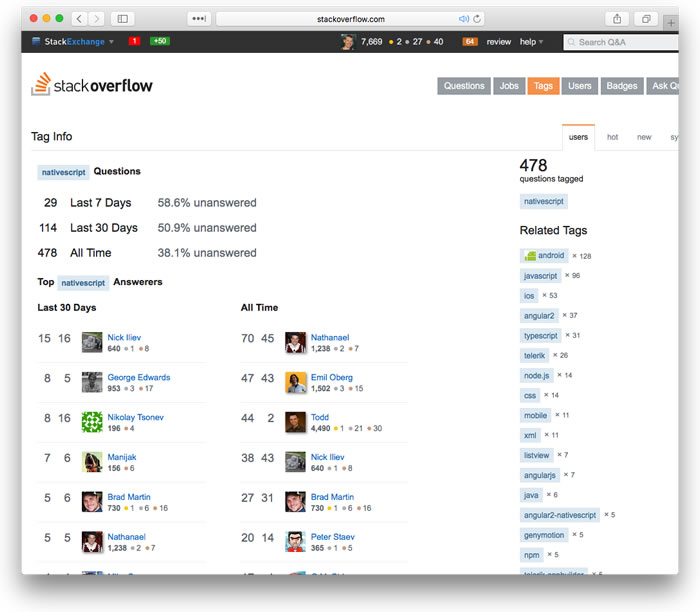Open the mobile related tag
Image resolution: width=700 pixels, height=612 pixels.
(535, 415)
